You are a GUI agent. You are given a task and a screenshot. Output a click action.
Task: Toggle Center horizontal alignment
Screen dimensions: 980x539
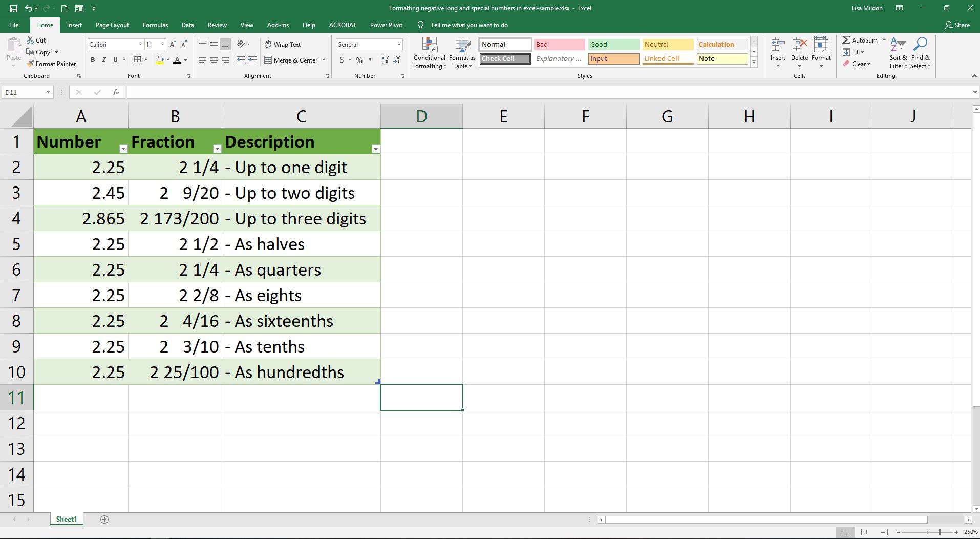[x=214, y=60]
